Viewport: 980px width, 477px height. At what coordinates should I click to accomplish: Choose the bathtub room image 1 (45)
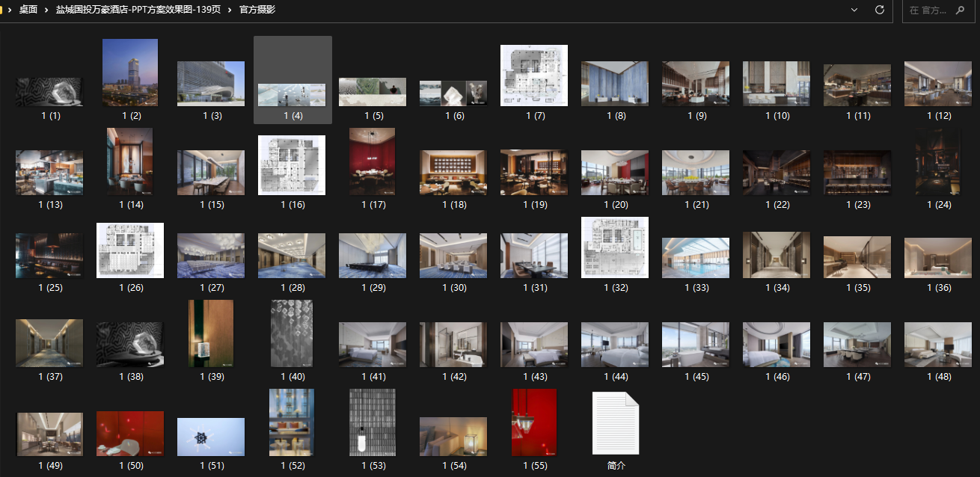[696, 344]
